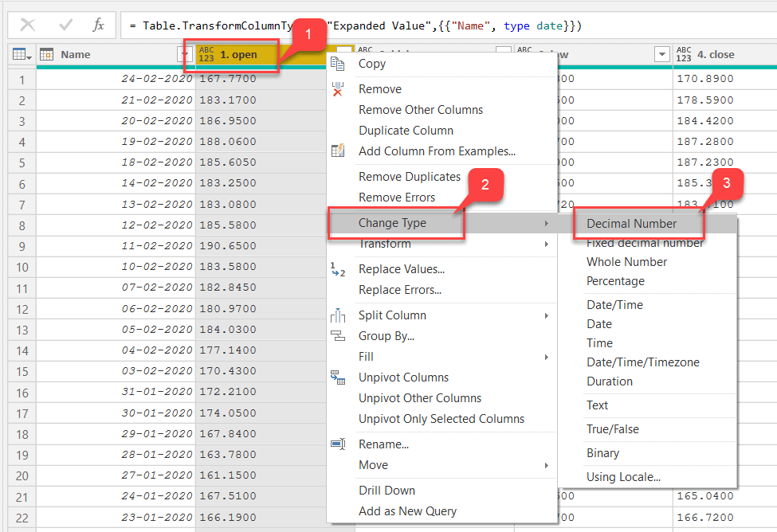Click the Add Column From Examples icon
This screenshot has width=777, height=532.
pos(337,151)
